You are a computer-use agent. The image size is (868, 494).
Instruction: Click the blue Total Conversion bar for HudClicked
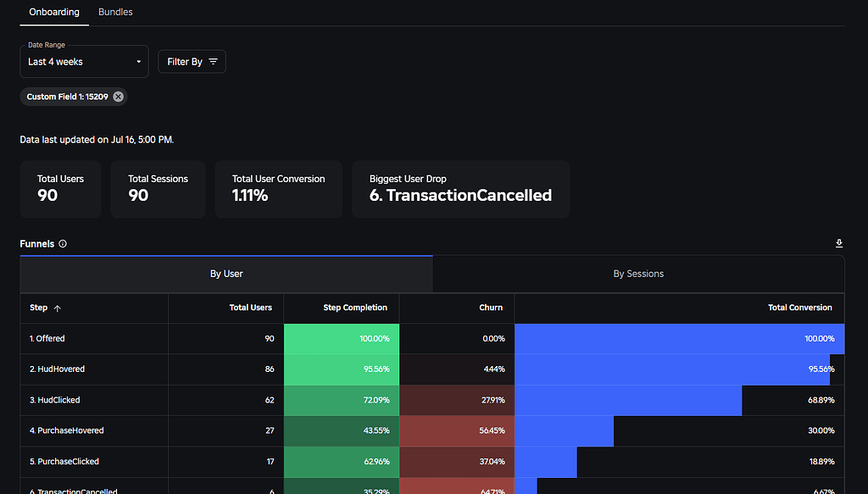coord(627,399)
